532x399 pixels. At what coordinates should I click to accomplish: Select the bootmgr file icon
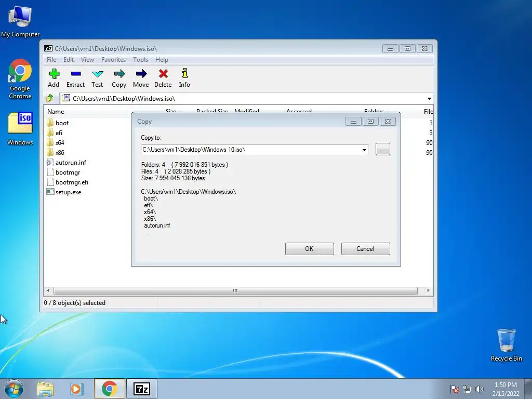[x=50, y=172]
